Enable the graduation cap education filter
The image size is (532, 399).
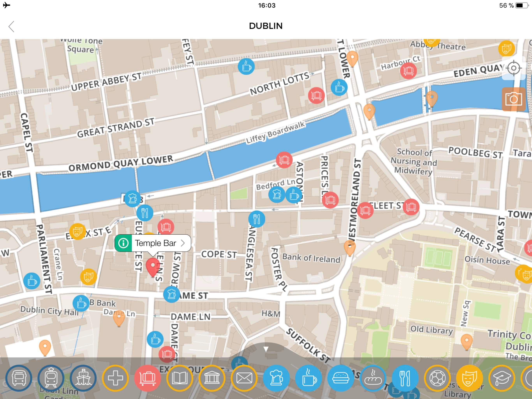(502, 378)
